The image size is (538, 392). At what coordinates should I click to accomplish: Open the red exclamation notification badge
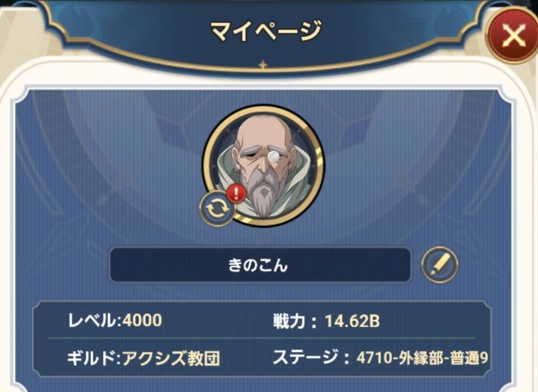click(x=236, y=195)
